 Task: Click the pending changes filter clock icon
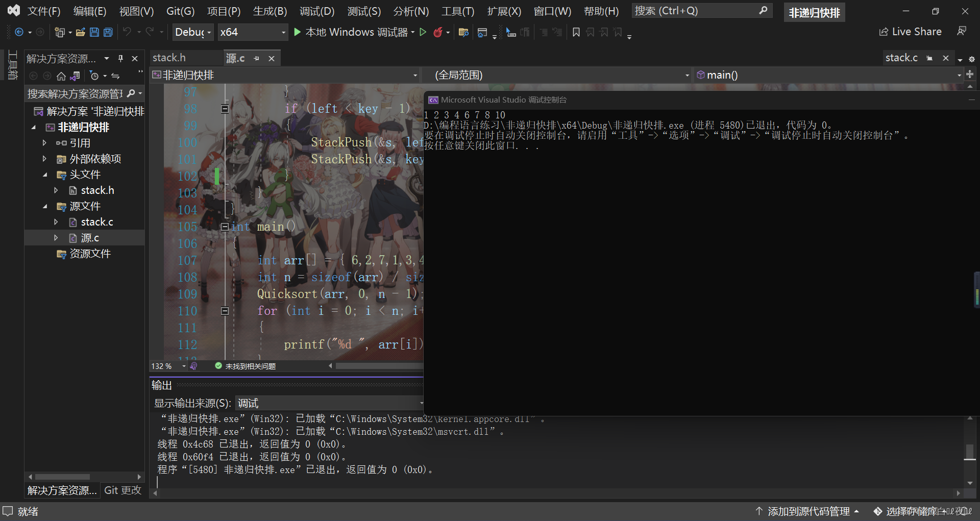(94, 76)
